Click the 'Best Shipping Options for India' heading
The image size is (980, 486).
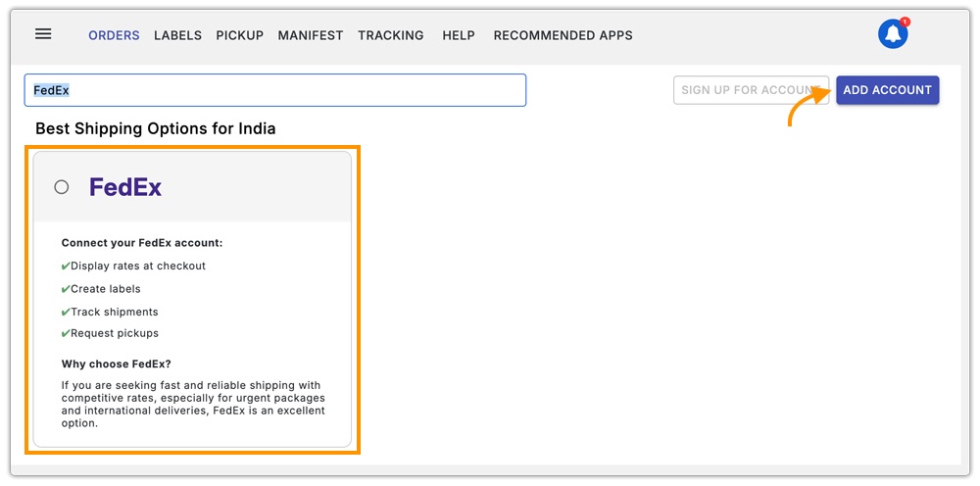(x=156, y=128)
